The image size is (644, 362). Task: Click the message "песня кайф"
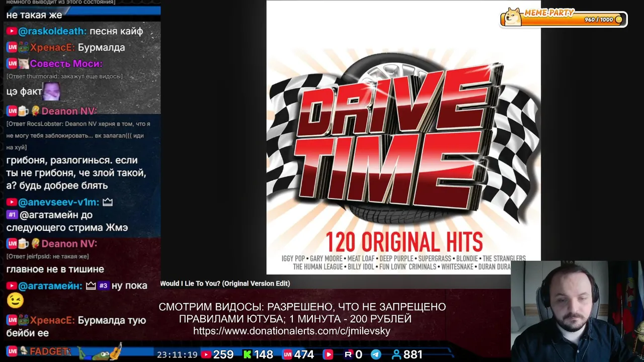(x=116, y=31)
